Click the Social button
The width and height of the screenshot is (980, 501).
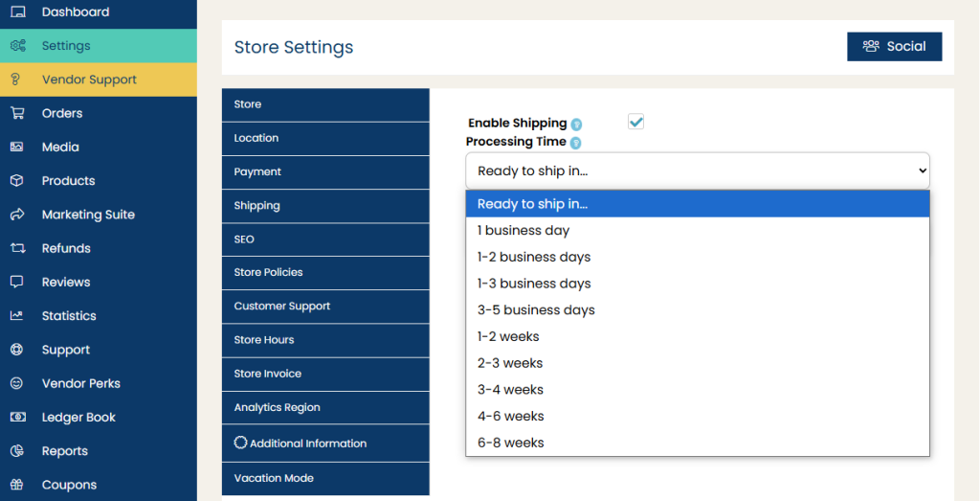coord(894,46)
